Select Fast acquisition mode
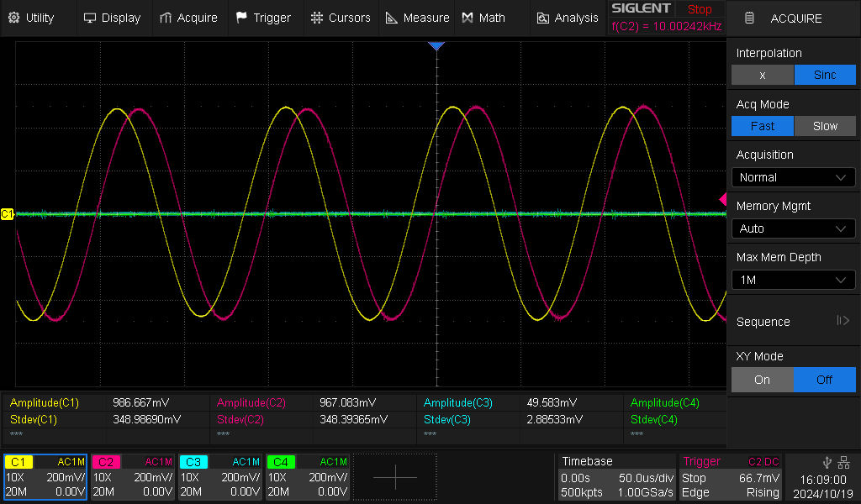861x504 pixels. coord(762,126)
